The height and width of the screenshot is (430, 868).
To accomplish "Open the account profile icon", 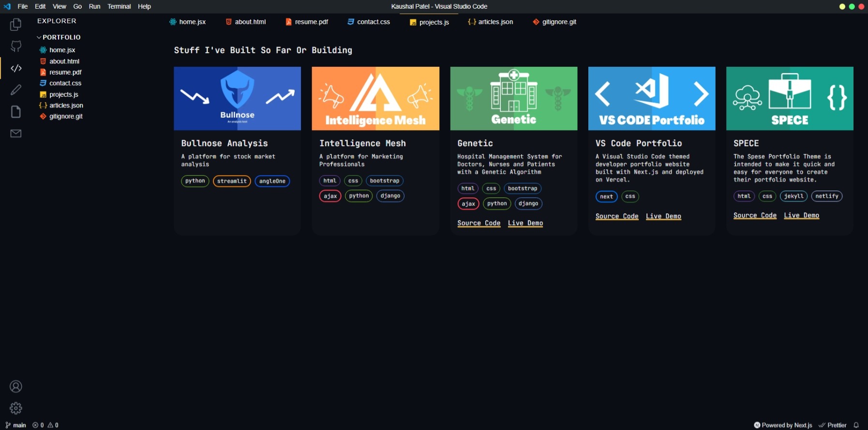I will point(16,386).
